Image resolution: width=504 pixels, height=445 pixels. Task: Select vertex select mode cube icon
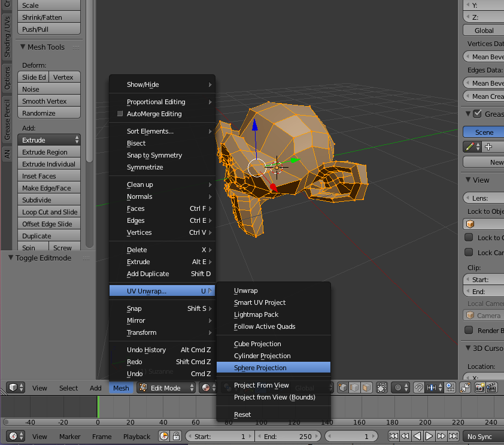coord(342,388)
